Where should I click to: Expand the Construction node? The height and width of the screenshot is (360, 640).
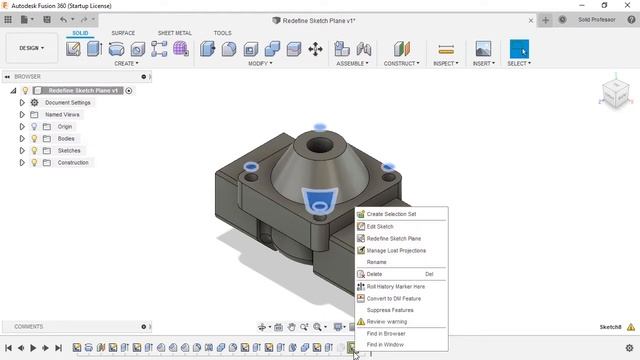[22, 162]
